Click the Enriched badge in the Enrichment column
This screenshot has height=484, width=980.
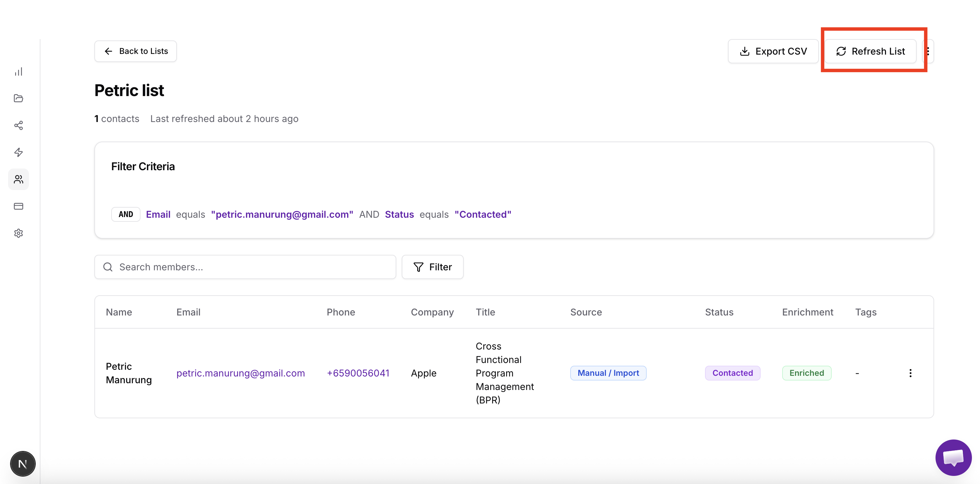click(x=806, y=373)
